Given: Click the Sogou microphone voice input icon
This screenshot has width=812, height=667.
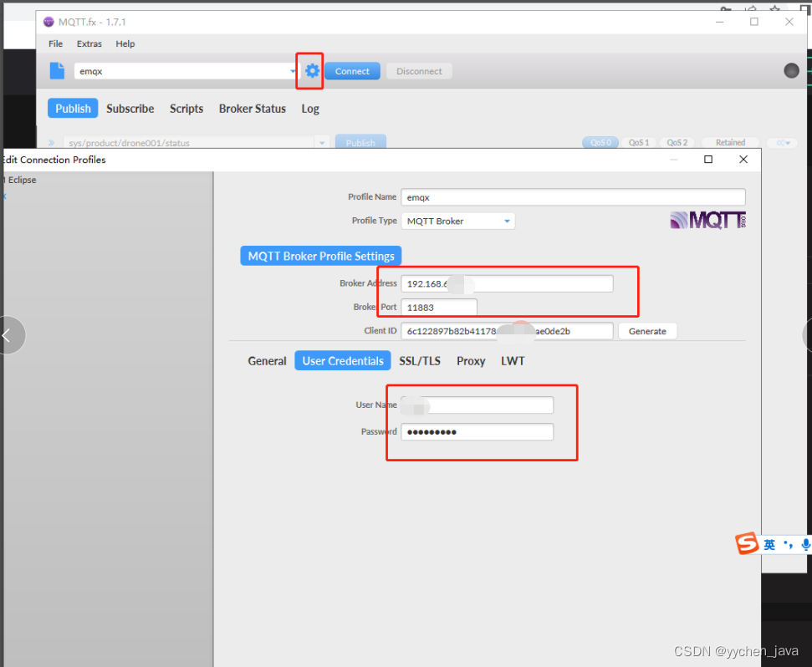Looking at the screenshot, I should (x=805, y=544).
